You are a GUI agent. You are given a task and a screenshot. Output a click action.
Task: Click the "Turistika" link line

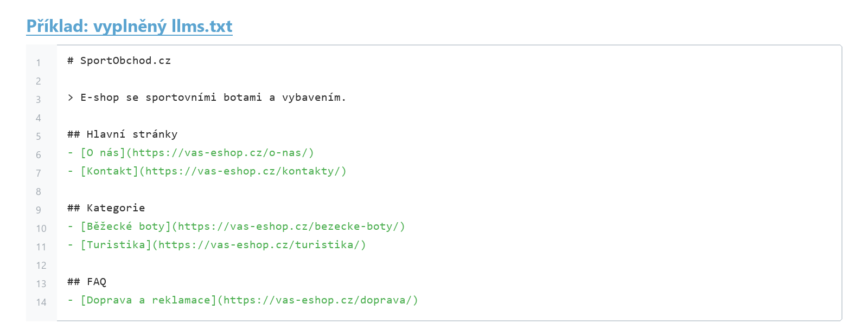coord(216,245)
